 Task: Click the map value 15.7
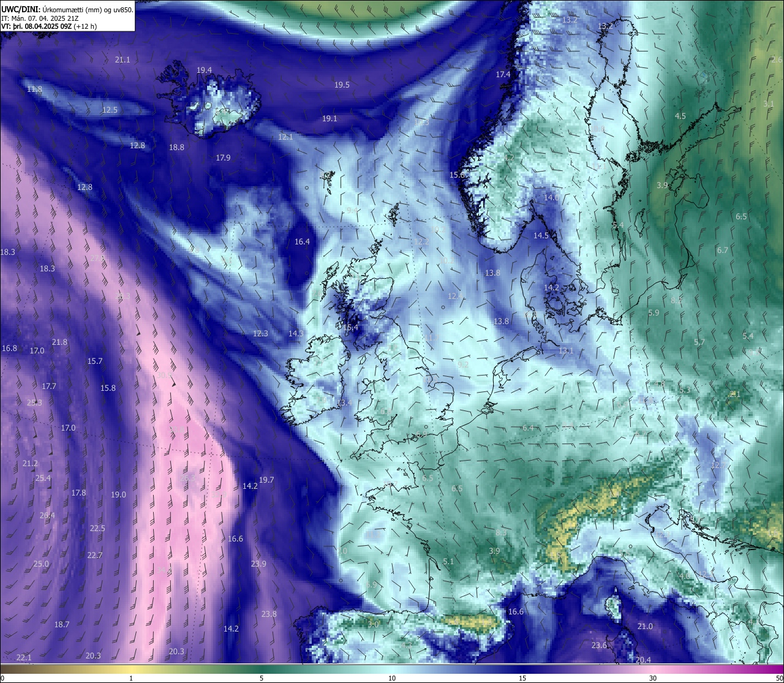(95, 361)
